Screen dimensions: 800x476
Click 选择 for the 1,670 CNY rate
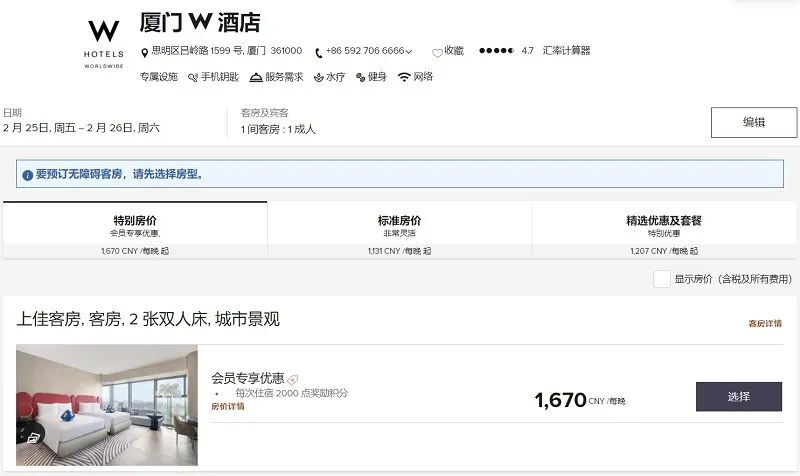739,396
